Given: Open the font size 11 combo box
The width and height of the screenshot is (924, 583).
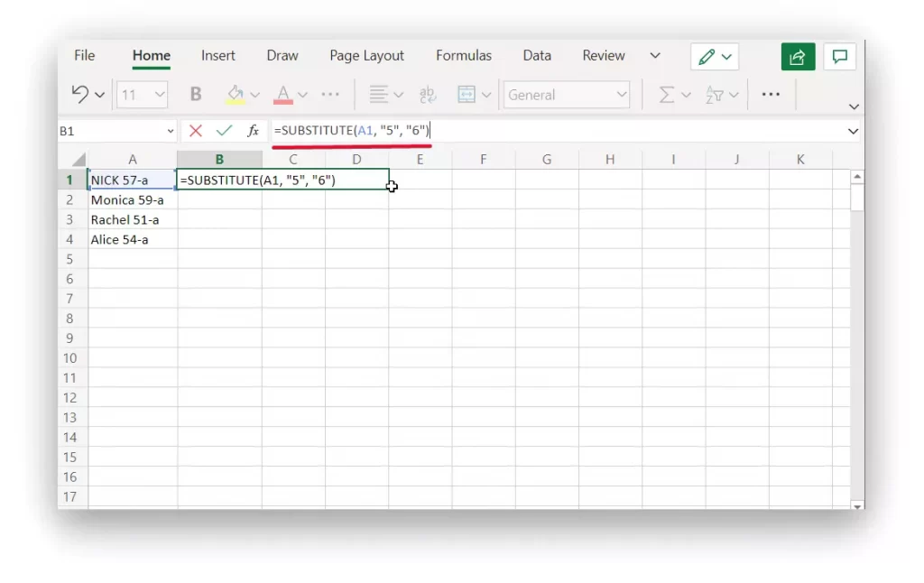Looking at the screenshot, I should click(x=142, y=95).
